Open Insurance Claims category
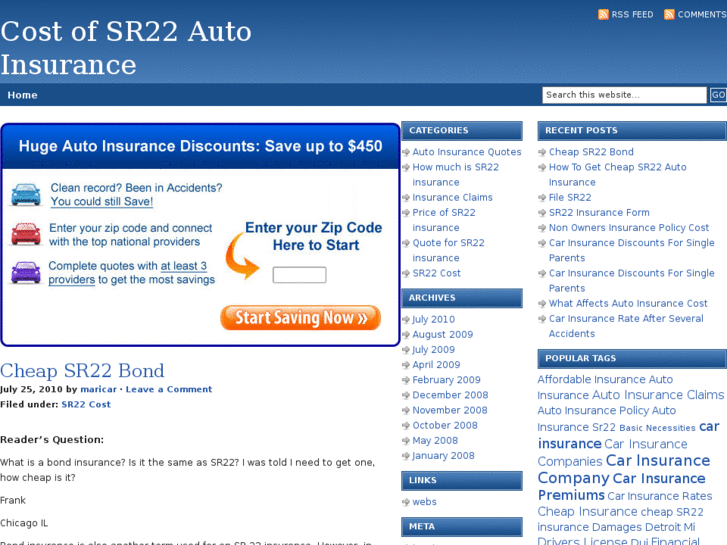727x545 pixels. (453, 198)
